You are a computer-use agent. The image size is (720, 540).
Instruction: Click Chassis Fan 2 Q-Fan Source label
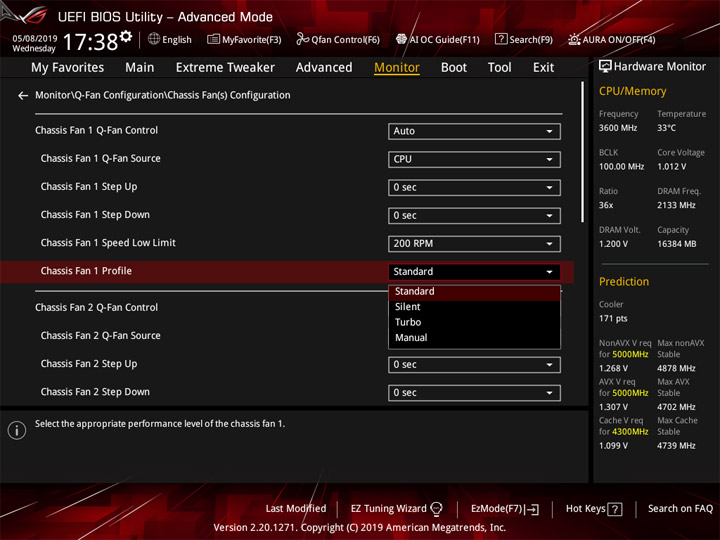click(x=101, y=336)
